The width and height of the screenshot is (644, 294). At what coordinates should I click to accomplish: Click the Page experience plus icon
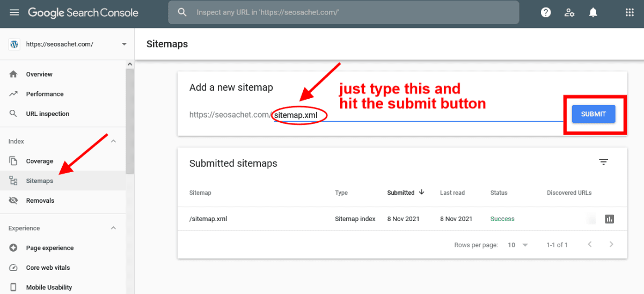pos(13,248)
